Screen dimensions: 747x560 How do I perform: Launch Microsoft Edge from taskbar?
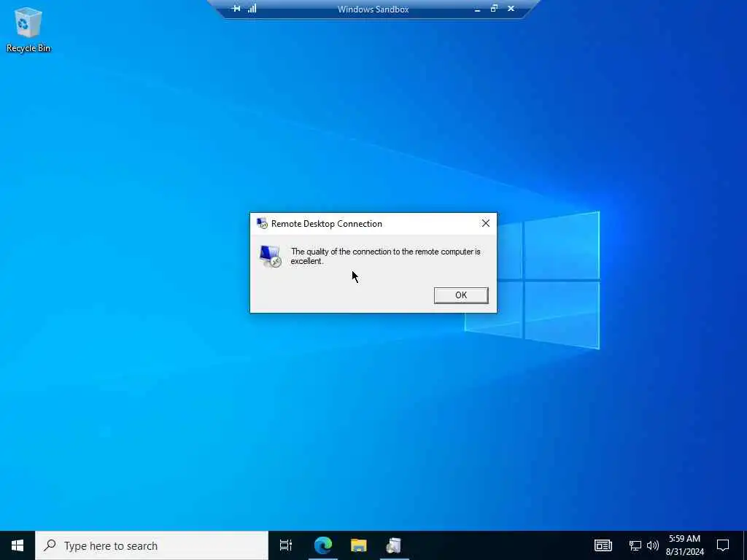(322, 545)
